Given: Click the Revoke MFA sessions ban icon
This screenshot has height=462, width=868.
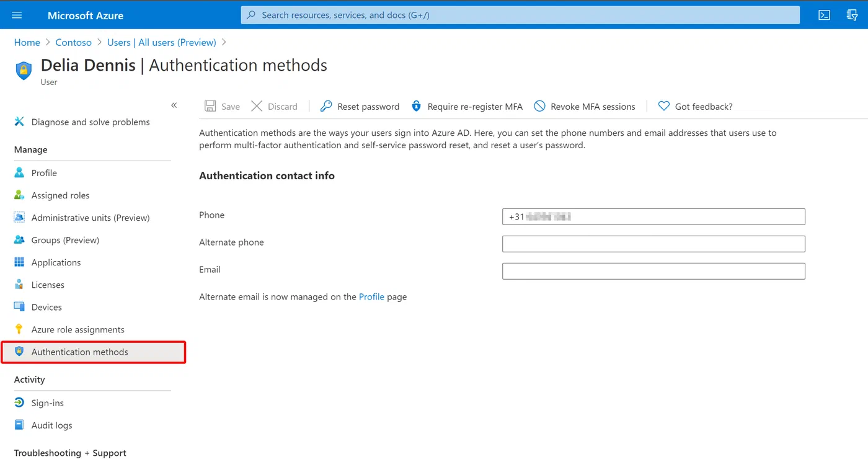Looking at the screenshot, I should pos(539,106).
